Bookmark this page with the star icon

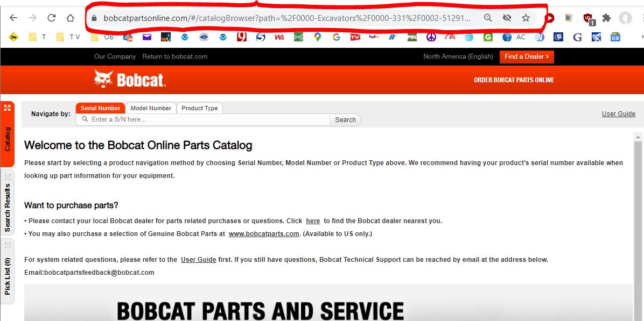(526, 18)
